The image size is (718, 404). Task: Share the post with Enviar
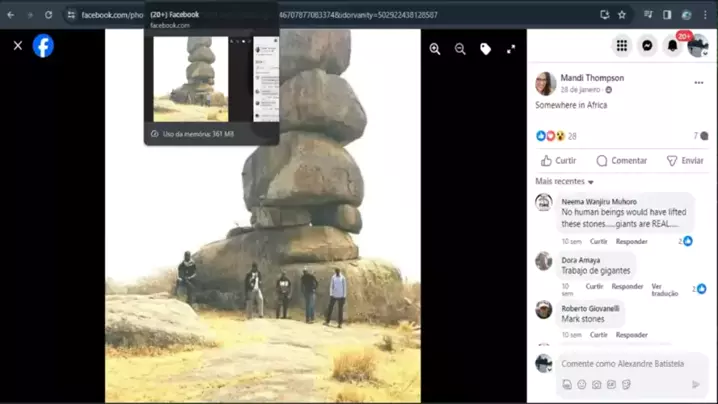685,160
